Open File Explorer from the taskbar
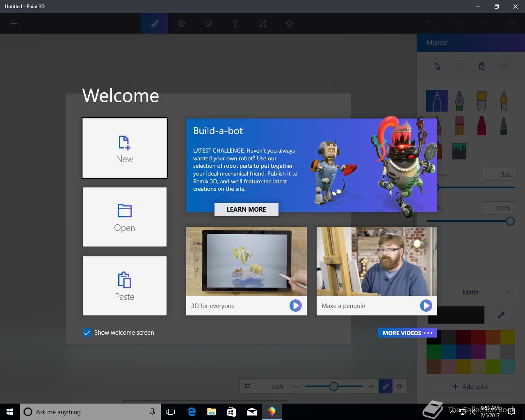 212,412
